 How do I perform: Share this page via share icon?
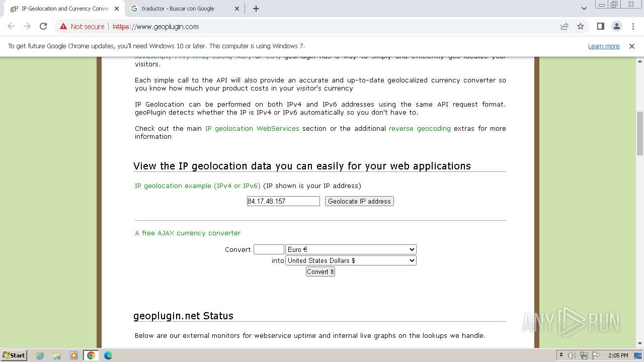(x=565, y=27)
